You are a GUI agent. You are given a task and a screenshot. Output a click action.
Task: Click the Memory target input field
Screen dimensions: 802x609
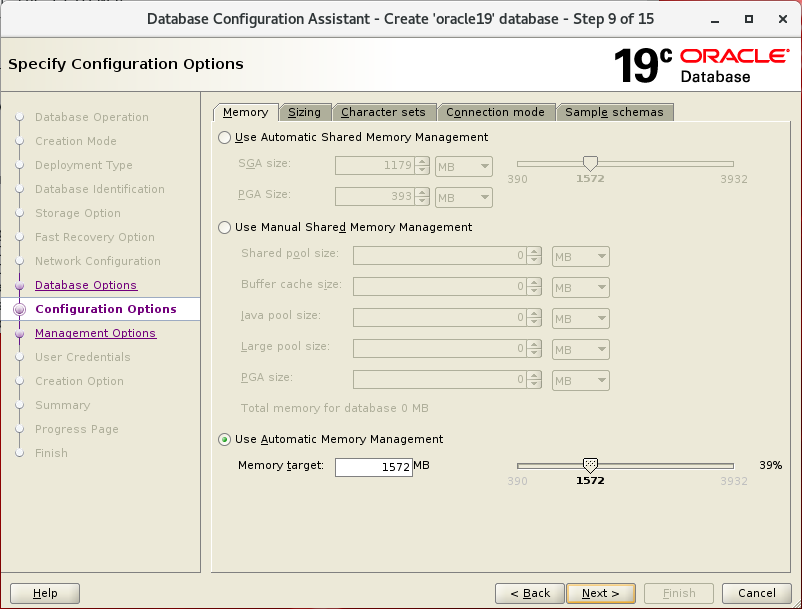click(374, 467)
